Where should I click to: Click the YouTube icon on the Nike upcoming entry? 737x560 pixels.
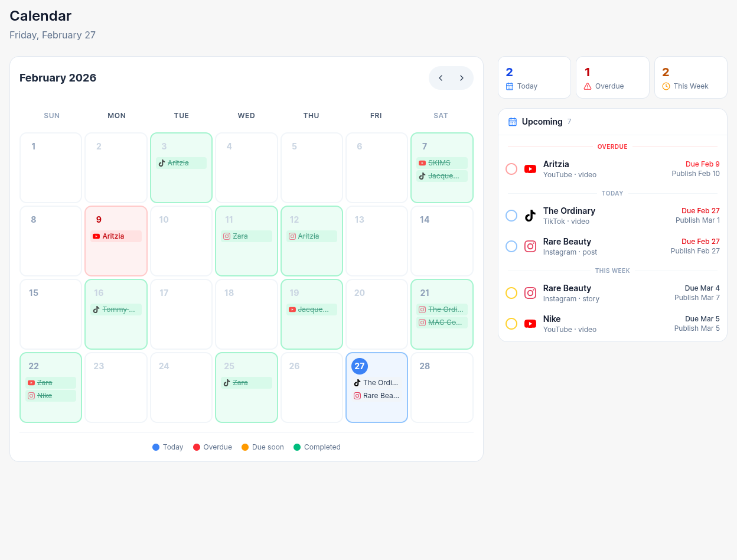[x=530, y=324]
